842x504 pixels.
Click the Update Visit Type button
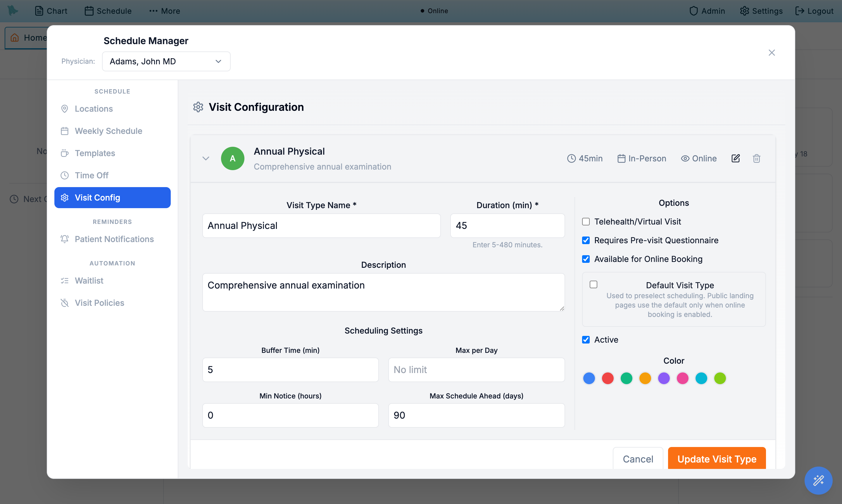[717, 458]
